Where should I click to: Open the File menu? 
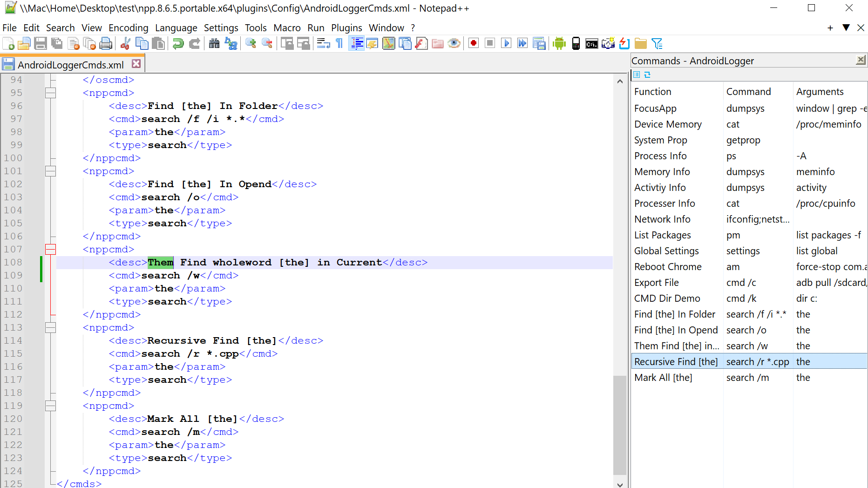[9, 28]
